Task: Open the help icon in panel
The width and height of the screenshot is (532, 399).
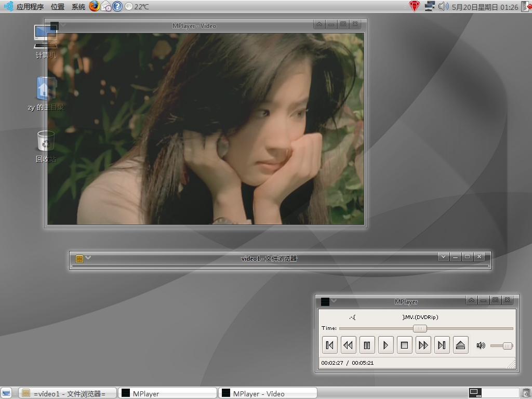Action: [117, 6]
